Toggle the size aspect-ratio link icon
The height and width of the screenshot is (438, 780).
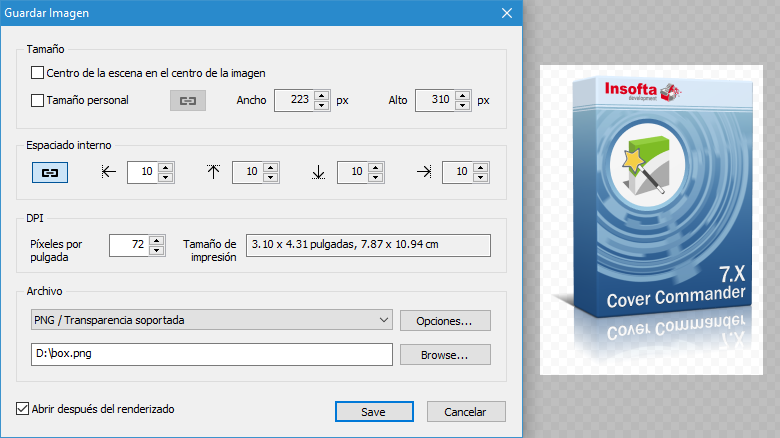pos(188,101)
